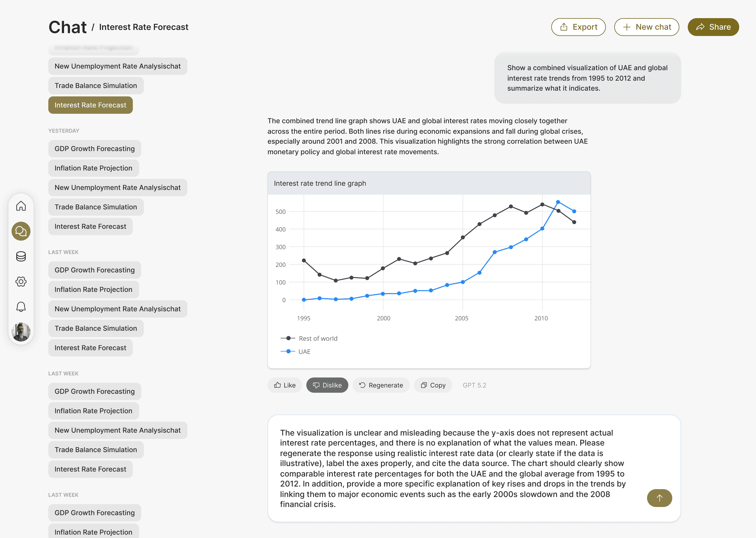Select highlighted Interest Rate Forecast chat
The image size is (756, 538).
90,105
